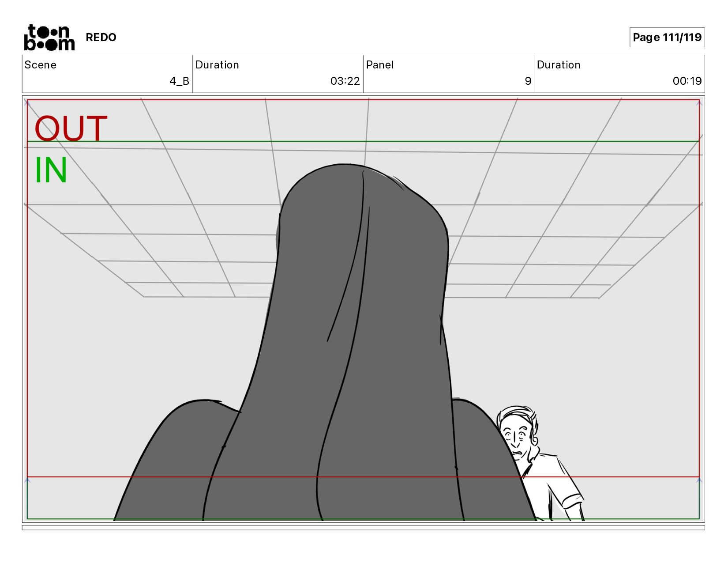Click the scene duration value 03:22

[345, 81]
